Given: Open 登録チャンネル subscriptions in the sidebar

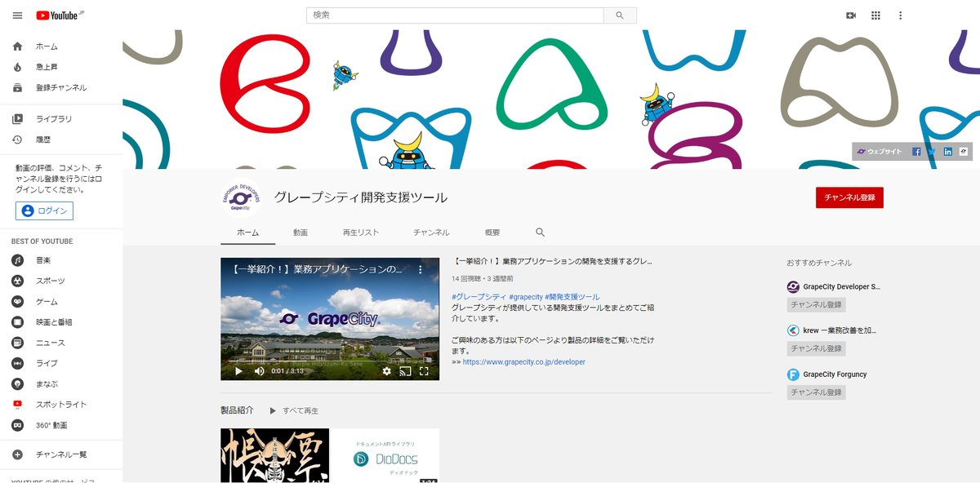Looking at the screenshot, I should point(61,87).
